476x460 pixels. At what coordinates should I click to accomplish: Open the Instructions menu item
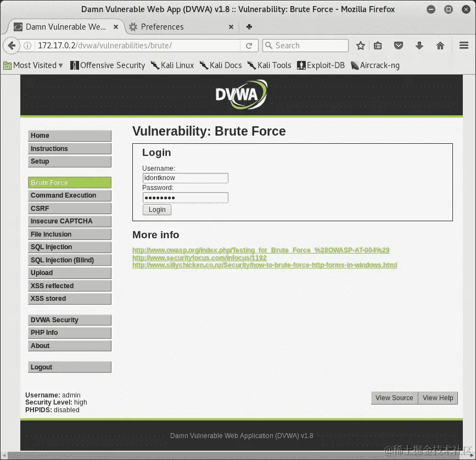(70, 149)
